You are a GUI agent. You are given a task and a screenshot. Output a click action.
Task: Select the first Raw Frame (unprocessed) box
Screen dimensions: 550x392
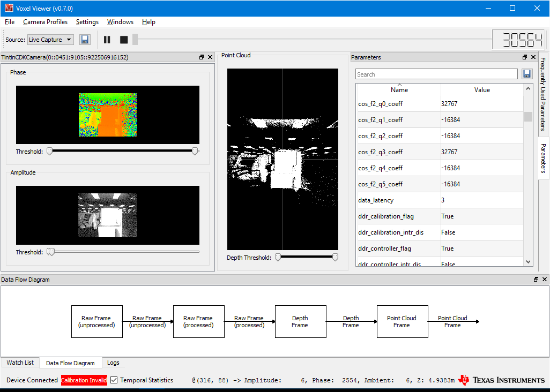97,322
